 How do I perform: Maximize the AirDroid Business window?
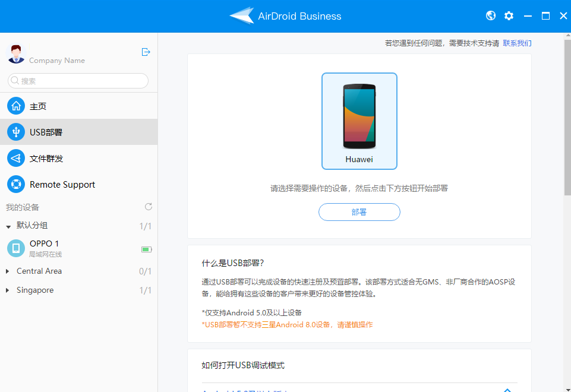(x=545, y=16)
